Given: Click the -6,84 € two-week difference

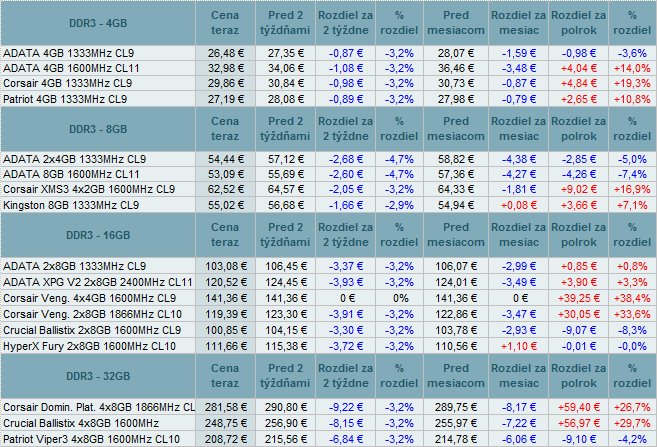Looking at the screenshot, I should 346,439.
